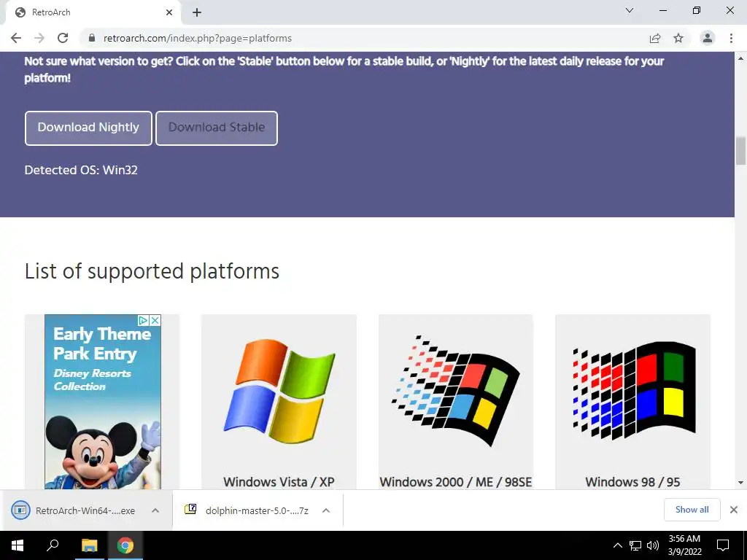The image size is (747, 560).
Task: Open the downloaded dolphin-master 7z file
Action: [x=247, y=510]
